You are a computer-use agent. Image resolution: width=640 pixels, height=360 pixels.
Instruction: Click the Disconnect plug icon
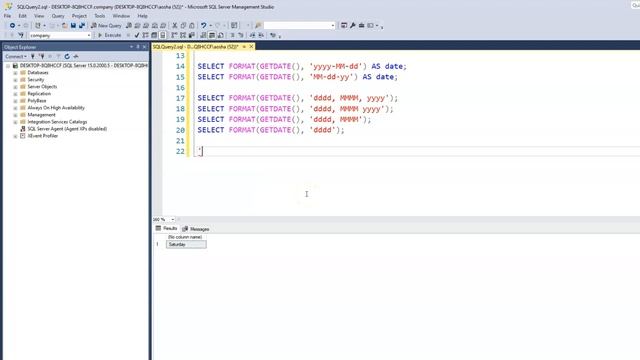point(42,56)
